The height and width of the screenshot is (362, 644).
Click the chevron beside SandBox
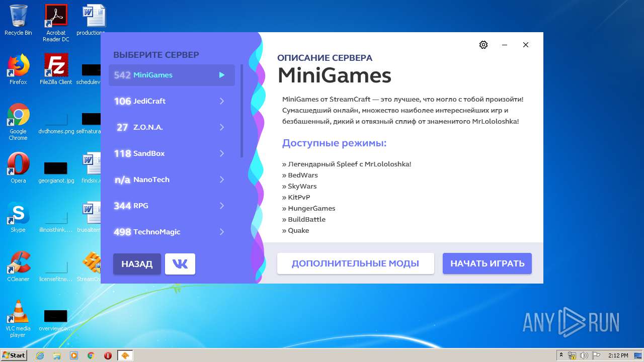pyautogui.click(x=222, y=153)
